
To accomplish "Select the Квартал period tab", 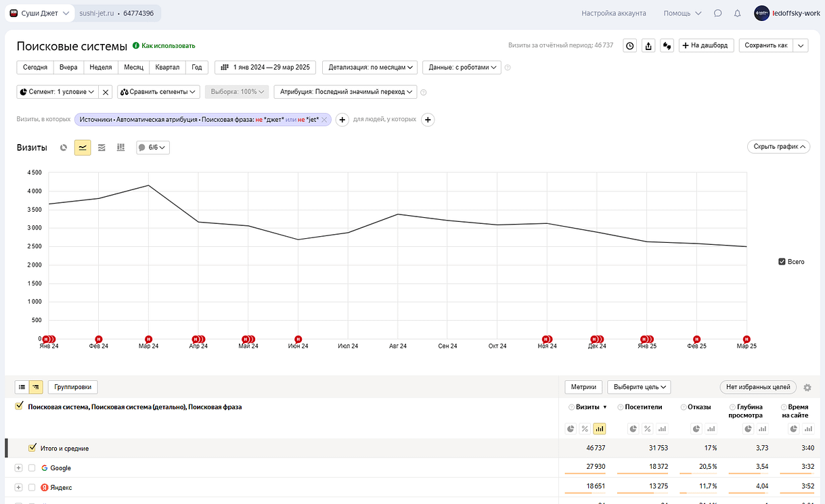I will (x=167, y=67).
